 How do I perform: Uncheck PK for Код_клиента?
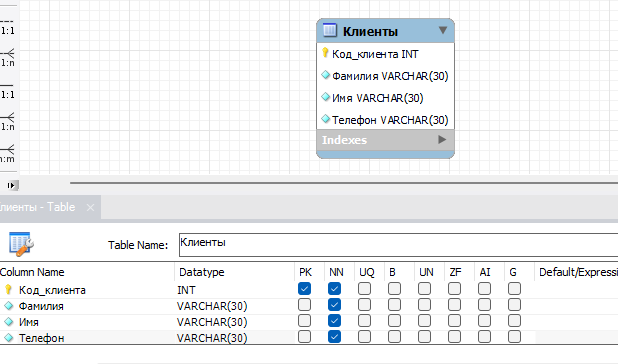304,289
